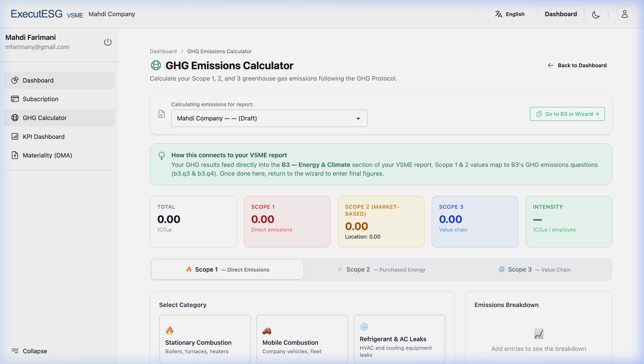This screenshot has width=644, height=364.
Task: Open the user profile icon
Action: [624, 14]
